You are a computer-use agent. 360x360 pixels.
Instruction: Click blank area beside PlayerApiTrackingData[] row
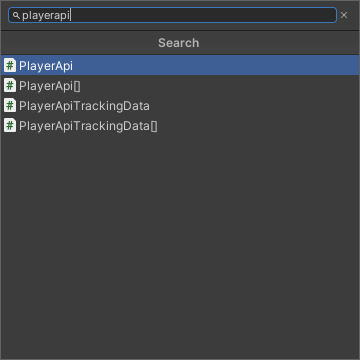pyautogui.click(x=258, y=126)
